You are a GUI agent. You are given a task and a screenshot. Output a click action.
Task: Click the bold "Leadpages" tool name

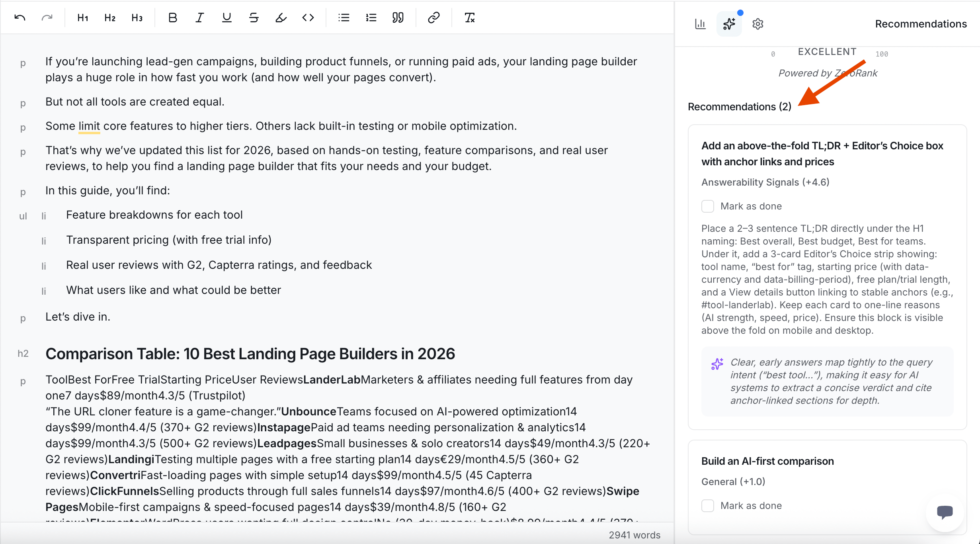287,444
